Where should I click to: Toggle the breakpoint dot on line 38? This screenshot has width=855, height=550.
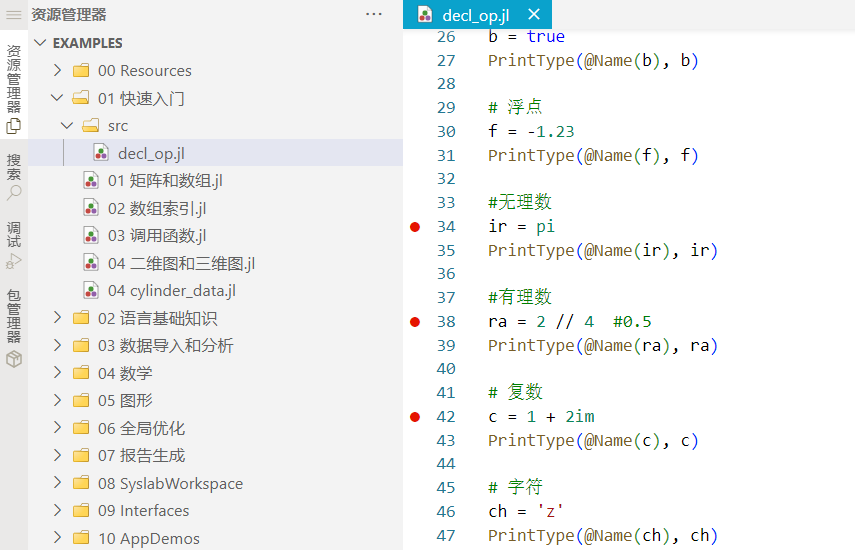point(415,322)
